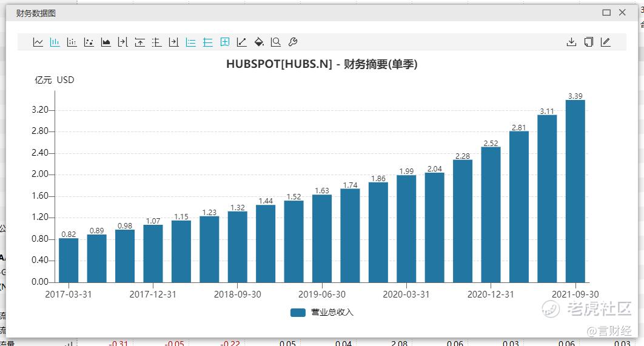
Task: Click the dashed axis layout icon
Action: pyautogui.click(x=156, y=42)
